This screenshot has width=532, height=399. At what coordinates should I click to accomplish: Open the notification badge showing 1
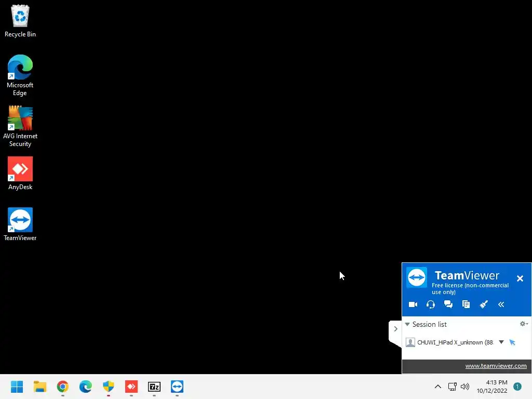pos(517,387)
